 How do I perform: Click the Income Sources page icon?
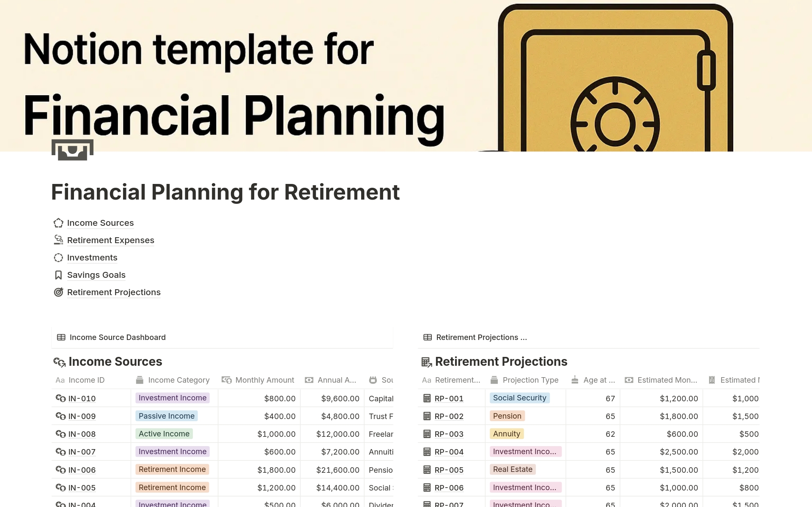(x=58, y=223)
